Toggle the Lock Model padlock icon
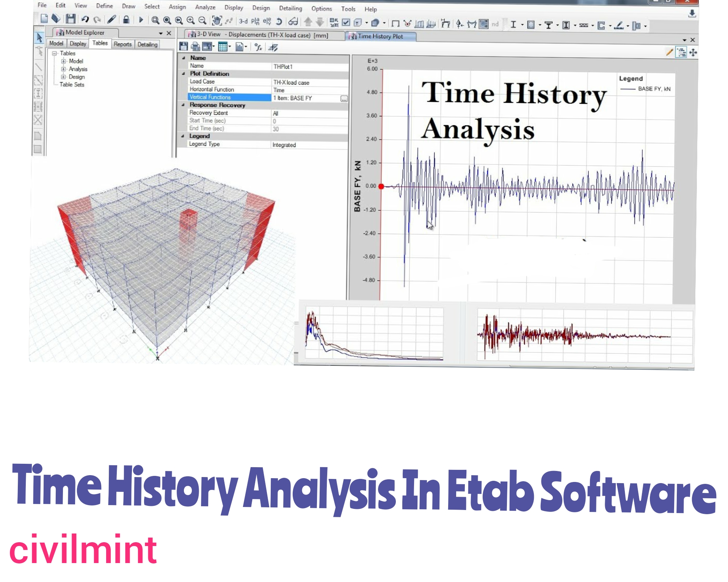This screenshot has width=728, height=582. (126, 19)
